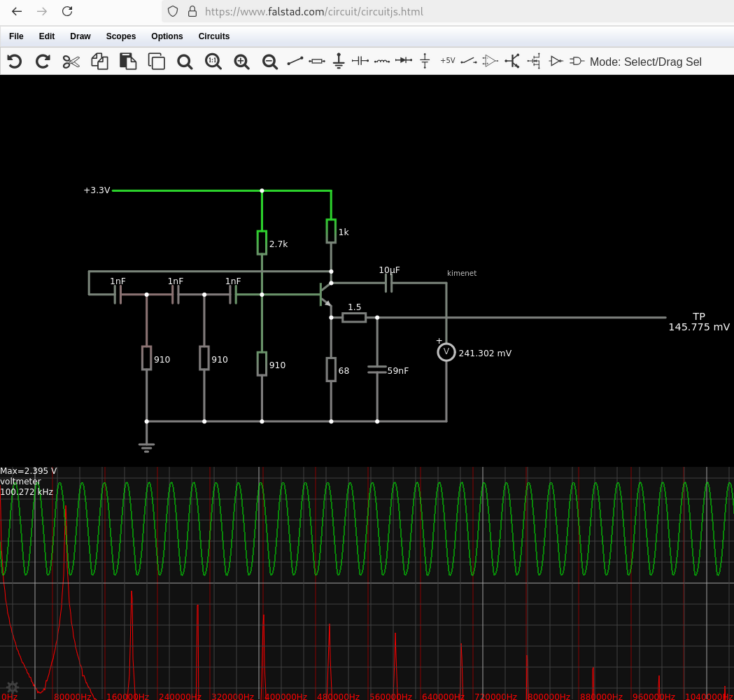Click the voltmeter component in circuit

point(446,352)
